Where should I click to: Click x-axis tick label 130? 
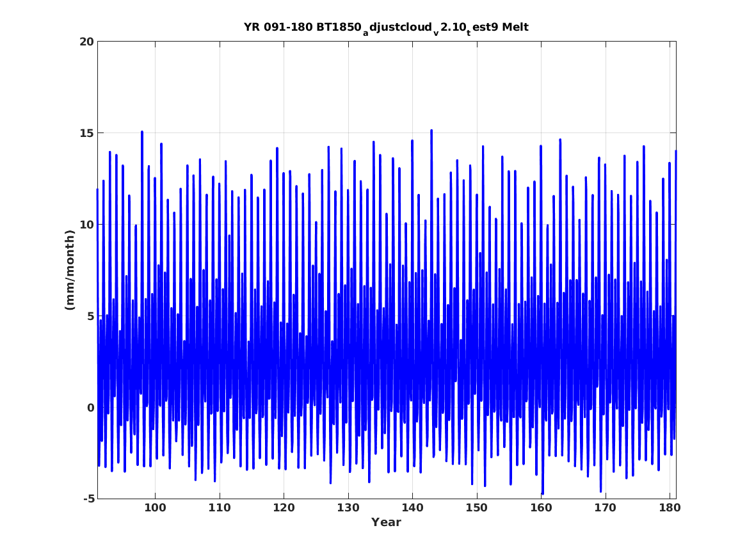348,508
